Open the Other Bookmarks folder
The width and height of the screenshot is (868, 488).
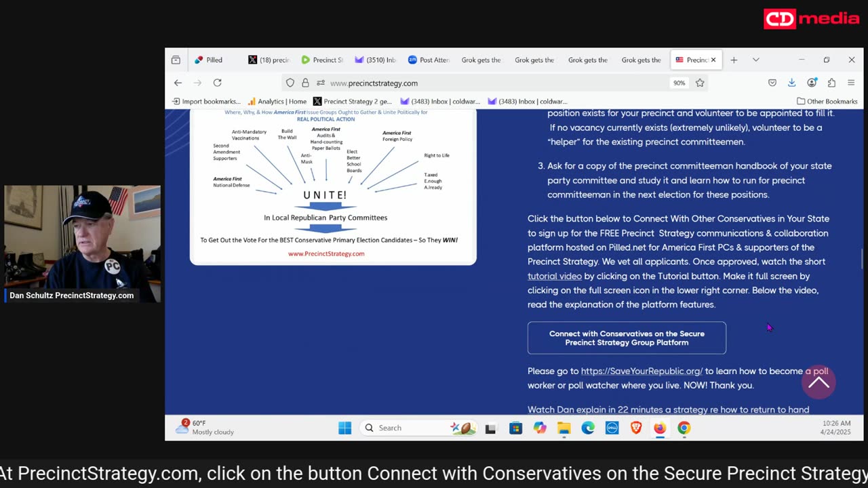[827, 101]
